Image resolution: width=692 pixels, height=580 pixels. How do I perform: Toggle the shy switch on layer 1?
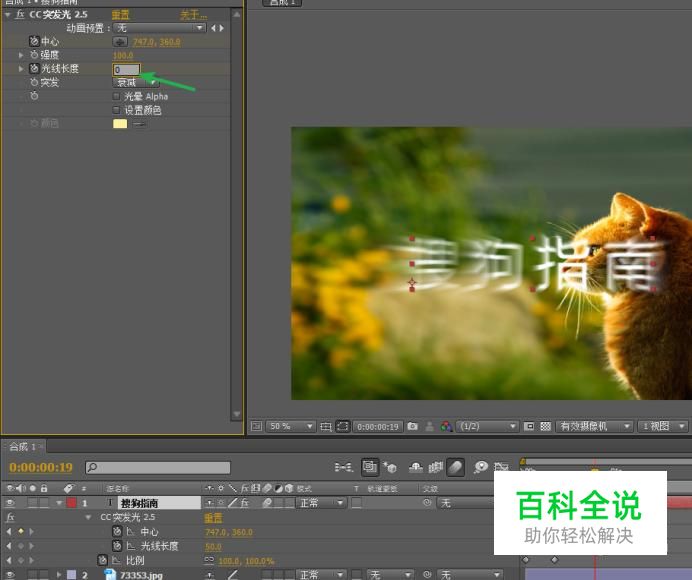pos(209,502)
